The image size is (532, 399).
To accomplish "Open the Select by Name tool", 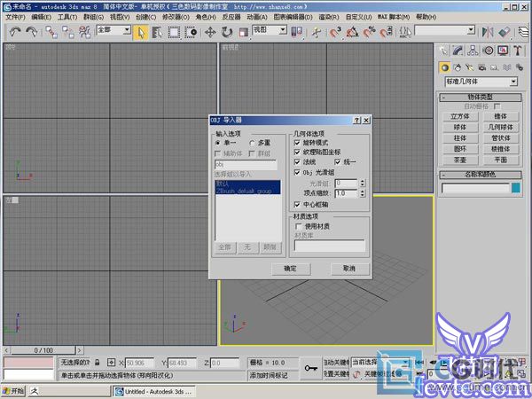I will pos(157,32).
